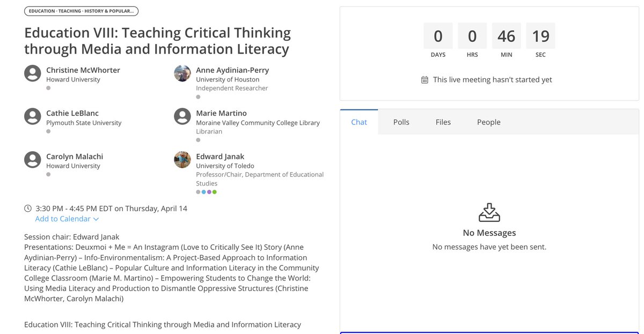Screen dimensions: 644x334
Task: Click the SEC countdown number box
Action: [x=540, y=35]
